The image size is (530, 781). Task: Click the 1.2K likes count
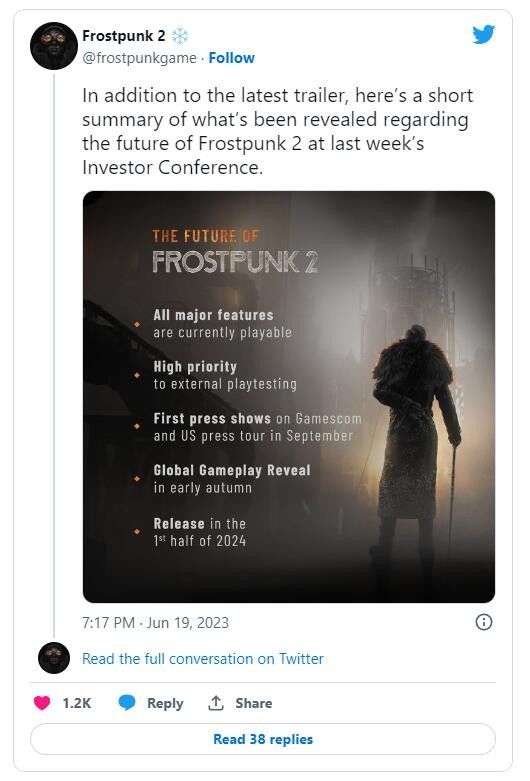77,703
